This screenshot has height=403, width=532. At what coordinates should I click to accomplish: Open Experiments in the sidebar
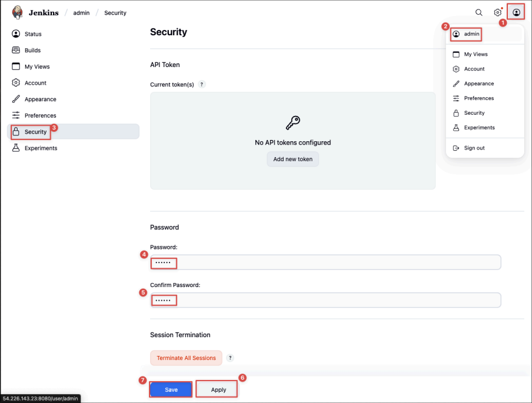pos(74,148)
